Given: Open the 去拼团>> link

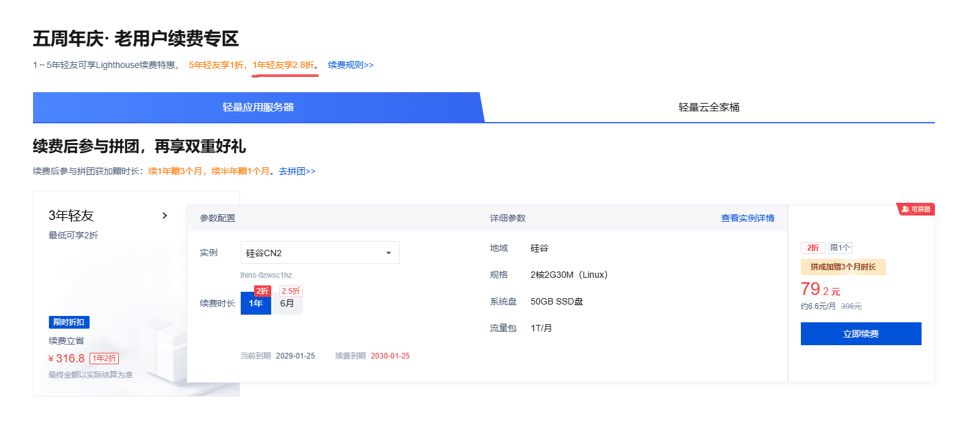Looking at the screenshot, I should pos(297,171).
